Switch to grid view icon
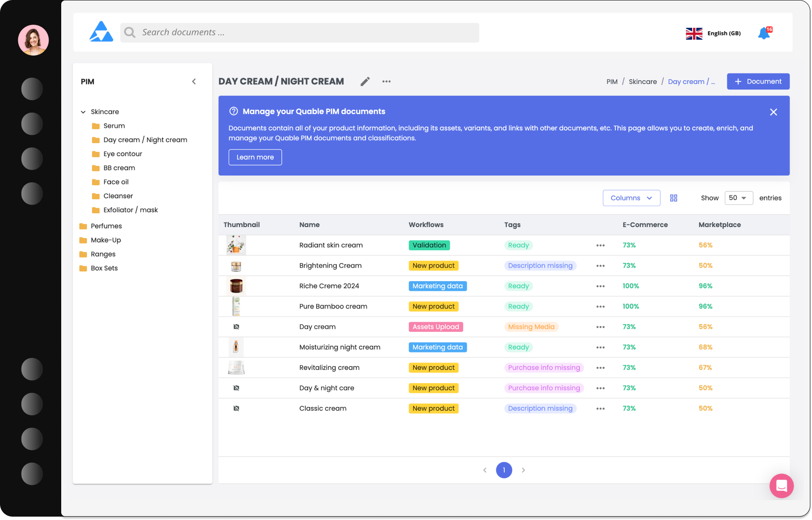 (674, 198)
